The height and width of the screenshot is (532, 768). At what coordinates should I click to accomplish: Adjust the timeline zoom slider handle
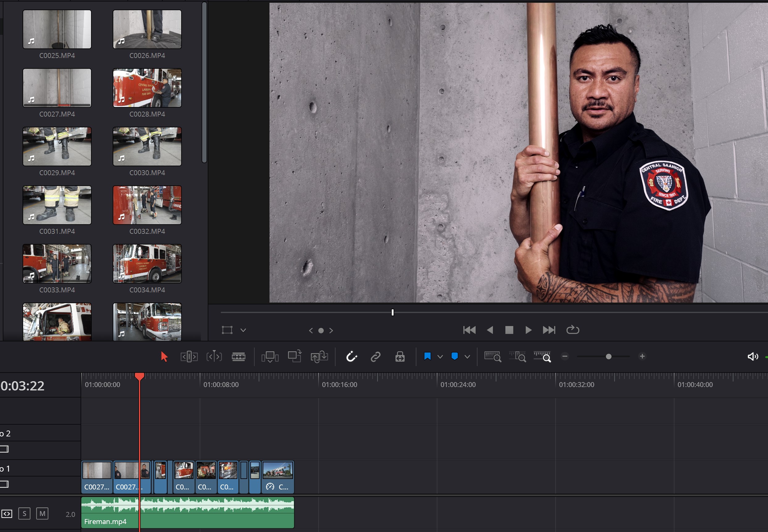608,357
